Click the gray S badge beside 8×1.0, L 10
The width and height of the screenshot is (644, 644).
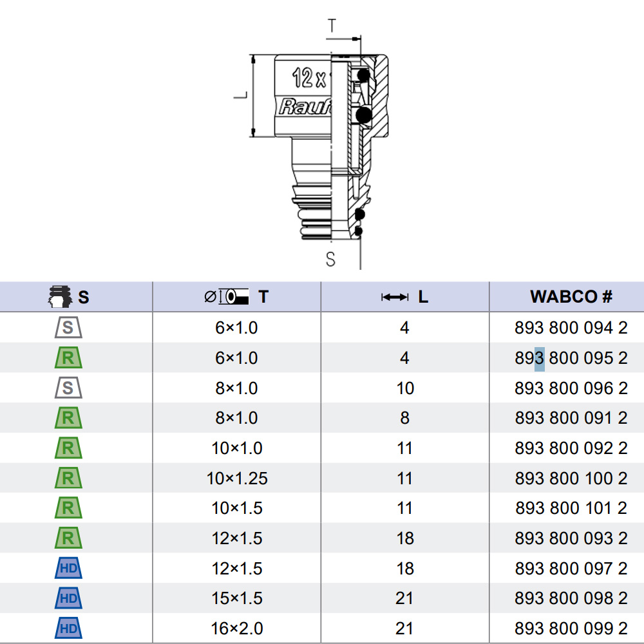coord(68,388)
